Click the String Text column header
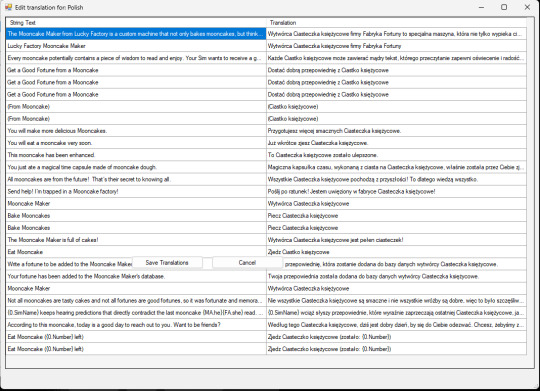This screenshot has width=540, height=391. pos(136,23)
